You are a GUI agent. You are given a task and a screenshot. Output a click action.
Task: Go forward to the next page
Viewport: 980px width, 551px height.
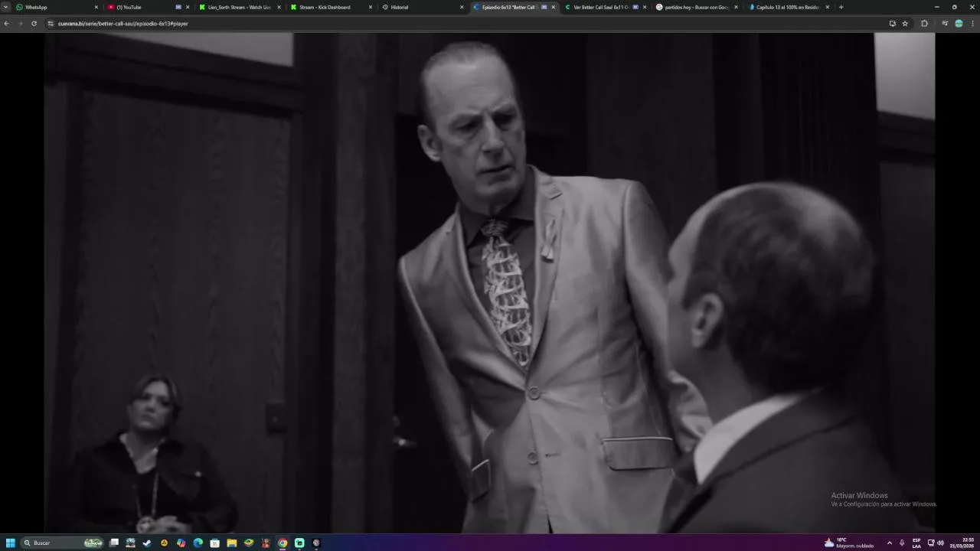coord(20,24)
